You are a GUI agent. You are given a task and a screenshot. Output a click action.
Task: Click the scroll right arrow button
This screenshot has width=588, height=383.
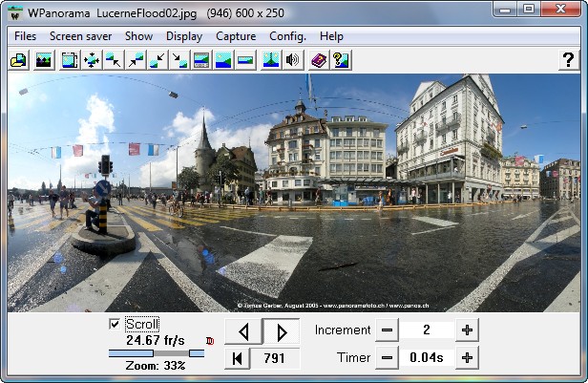(x=282, y=332)
